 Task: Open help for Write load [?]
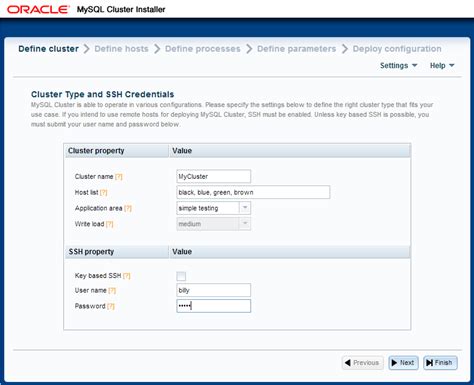(x=110, y=224)
